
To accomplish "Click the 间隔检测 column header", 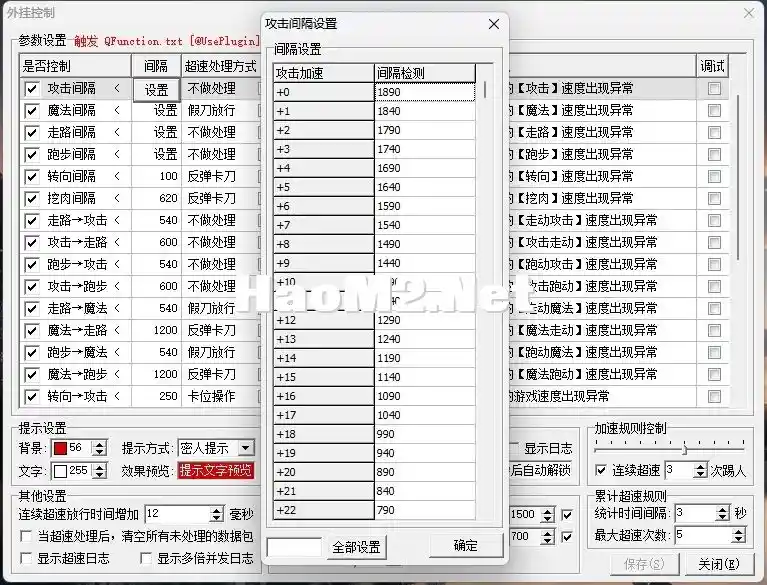I will (425, 73).
